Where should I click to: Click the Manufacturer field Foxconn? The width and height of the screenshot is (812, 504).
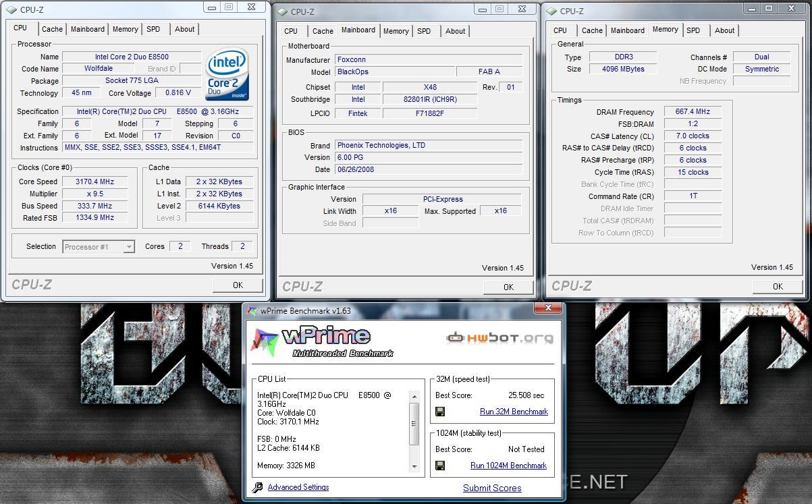tap(428, 59)
